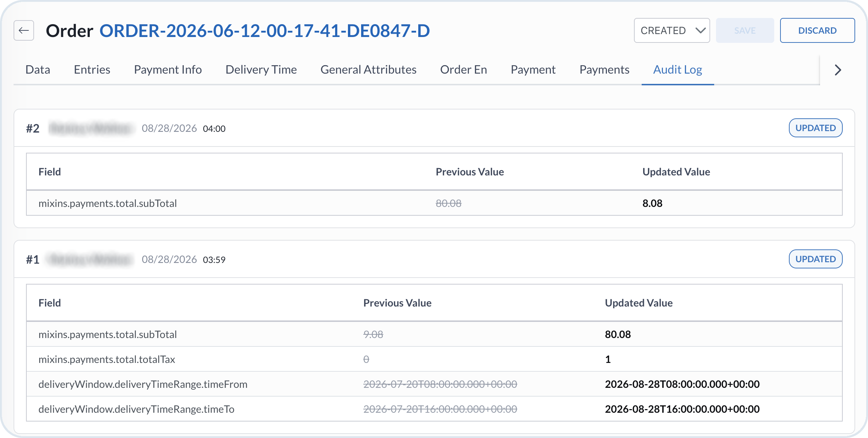The image size is (868, 438).
Task: Click the updated value 8.08
Action: tap(652, 203)
